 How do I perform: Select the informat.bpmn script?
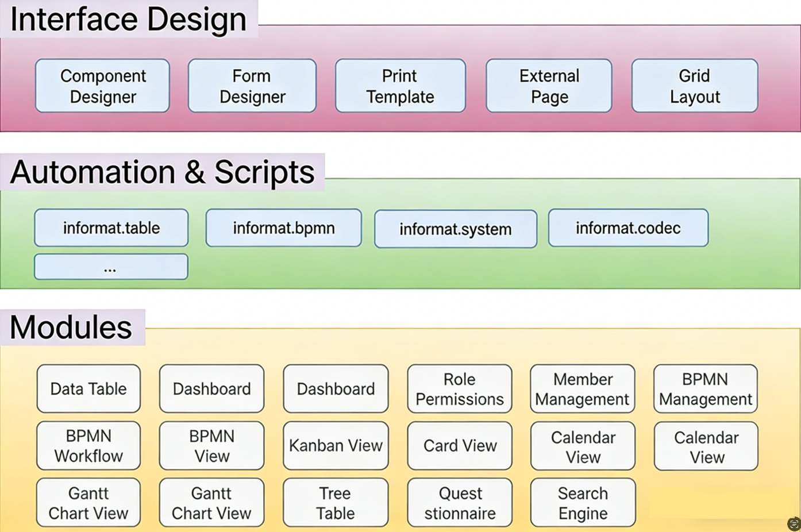click(x=283, y=228)
